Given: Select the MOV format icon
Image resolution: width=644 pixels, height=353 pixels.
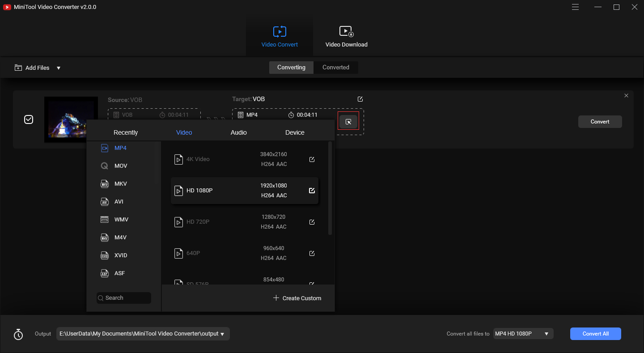Looking at the screenshot, I should 104,166.
